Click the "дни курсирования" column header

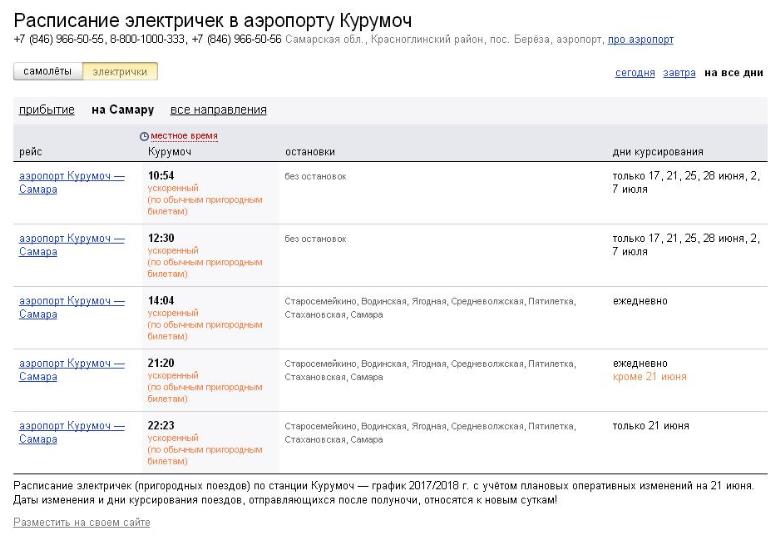click(x=657, y=152)
